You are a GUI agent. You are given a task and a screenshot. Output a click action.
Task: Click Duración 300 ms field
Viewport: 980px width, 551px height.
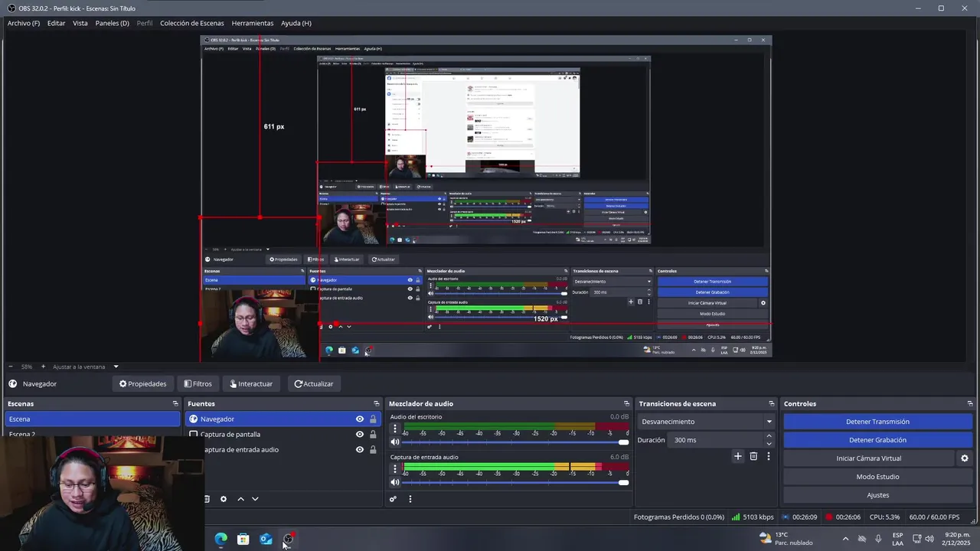[716, 440]
